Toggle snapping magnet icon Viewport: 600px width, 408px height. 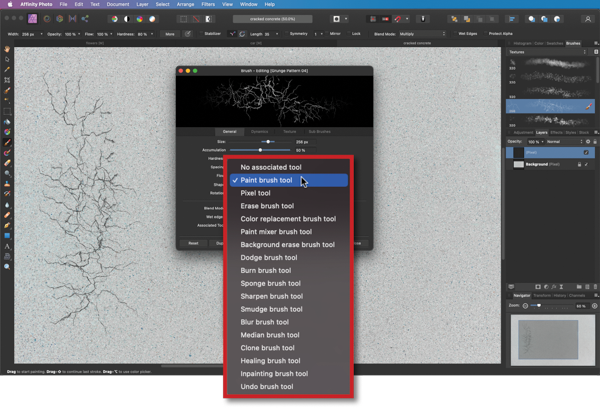point(398,19)
